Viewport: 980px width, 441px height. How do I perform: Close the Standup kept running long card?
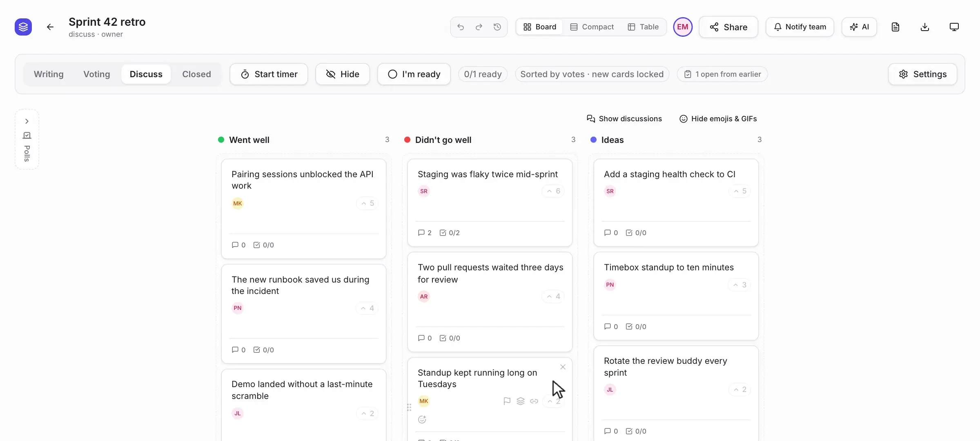point(563,367)
